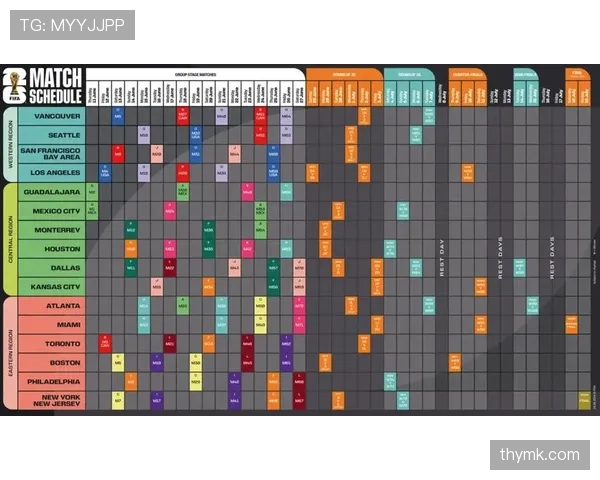The width and height of the screenshot is (600, 480).
Task: Click the Miami row label
Action: coord(52,325)
